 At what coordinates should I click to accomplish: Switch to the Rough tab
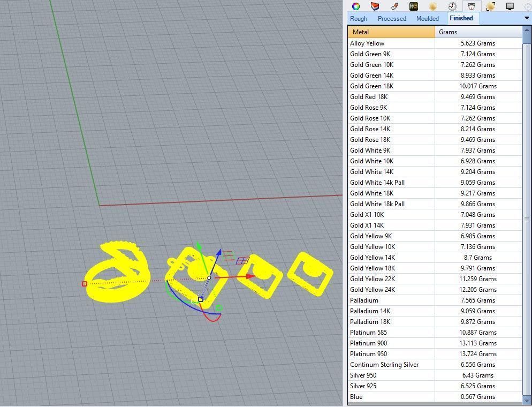tap(359, 18)
